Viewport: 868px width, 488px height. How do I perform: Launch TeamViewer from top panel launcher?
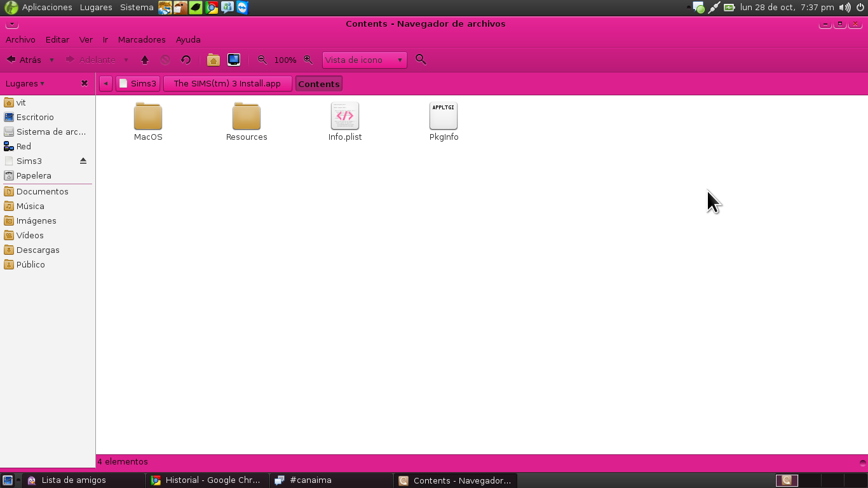click(x=242, y=8)
